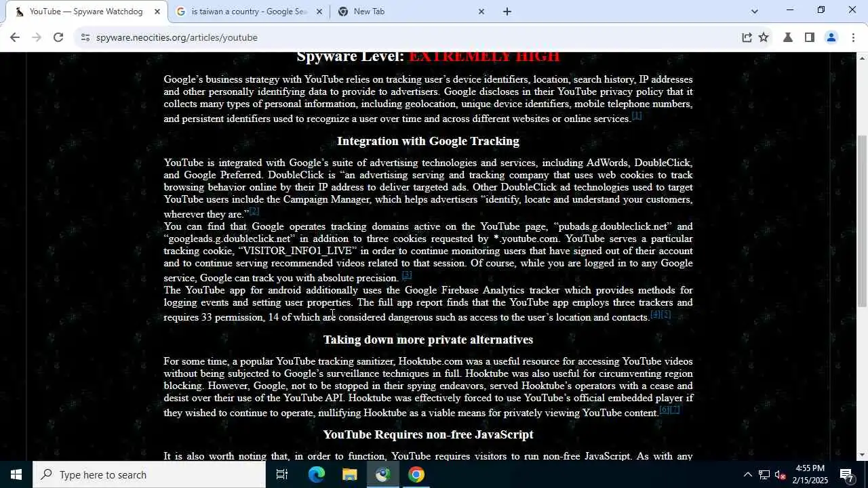
Task: Switch to the New Tab tab
Action: [x=412, y=12]
